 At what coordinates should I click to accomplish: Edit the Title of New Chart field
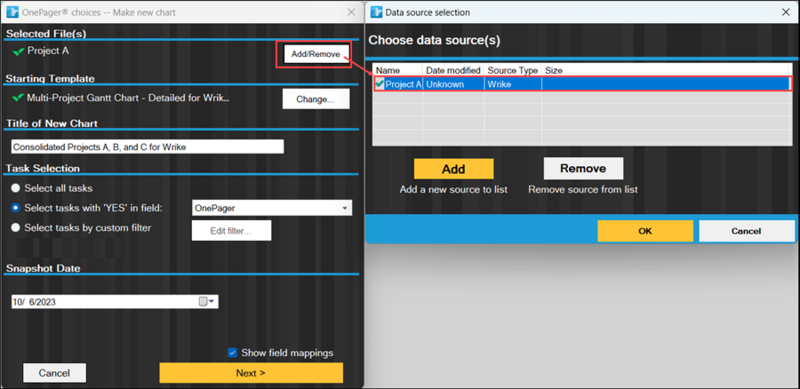pos(147,147)
